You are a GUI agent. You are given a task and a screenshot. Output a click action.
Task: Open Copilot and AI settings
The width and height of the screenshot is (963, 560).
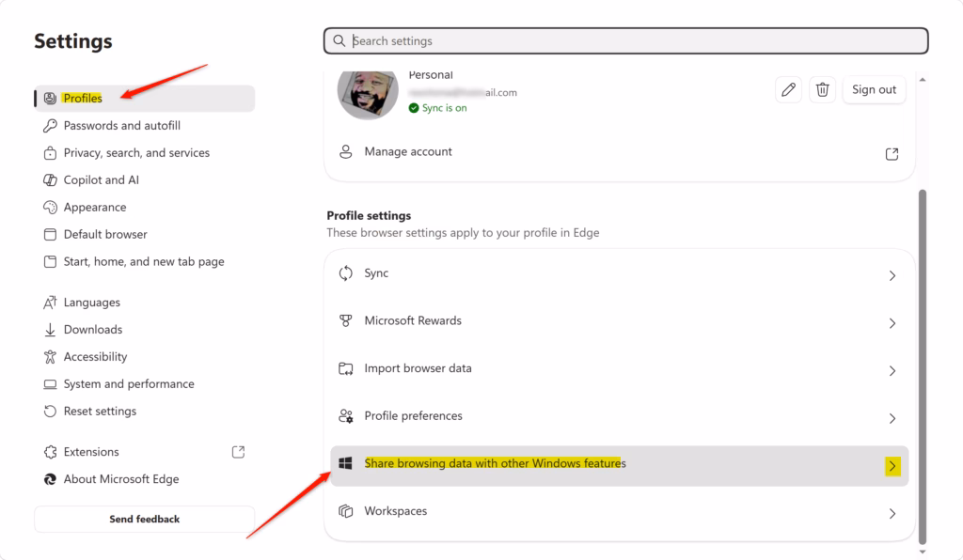pos(144,179)
